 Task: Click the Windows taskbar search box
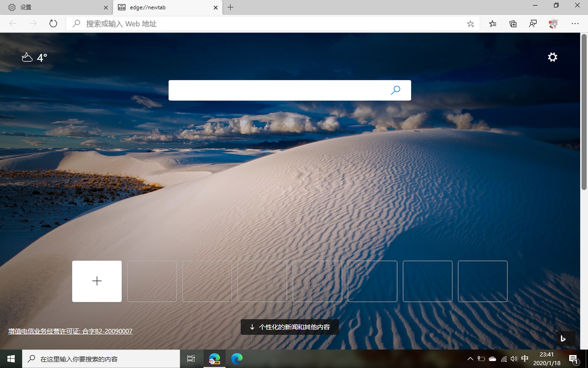pos(101,359)
